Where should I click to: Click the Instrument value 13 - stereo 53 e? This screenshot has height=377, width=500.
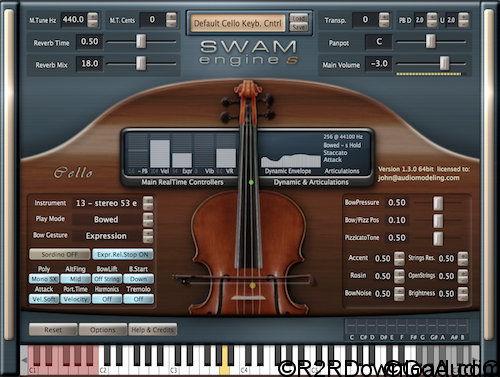[x=107, y=203]
